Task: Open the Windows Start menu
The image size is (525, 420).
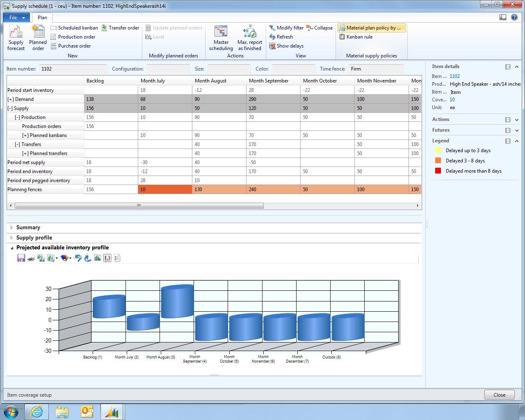Action: coord(11,411)
